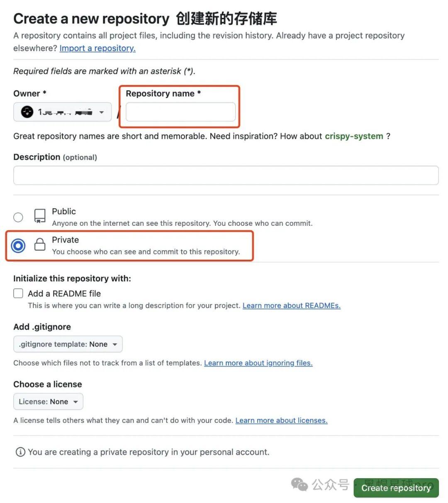Check the Add a README file box

tap(18, 293)
